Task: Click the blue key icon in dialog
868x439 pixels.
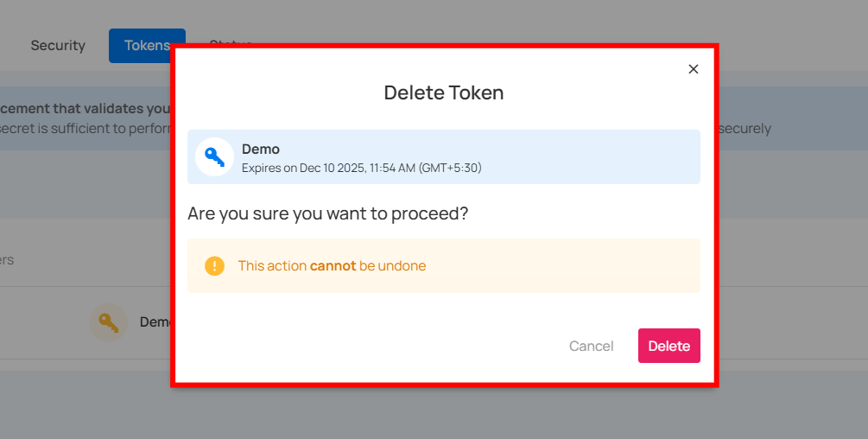Action: [214, 157]
